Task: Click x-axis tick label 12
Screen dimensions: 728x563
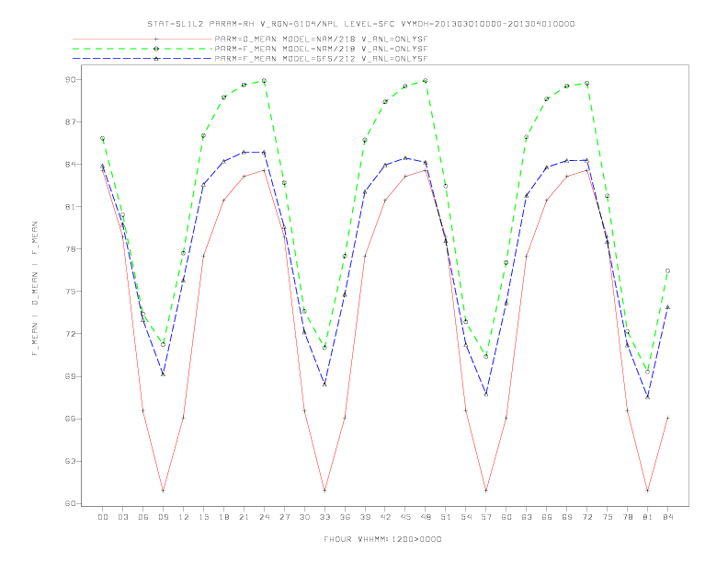Action: coord(184,517)
